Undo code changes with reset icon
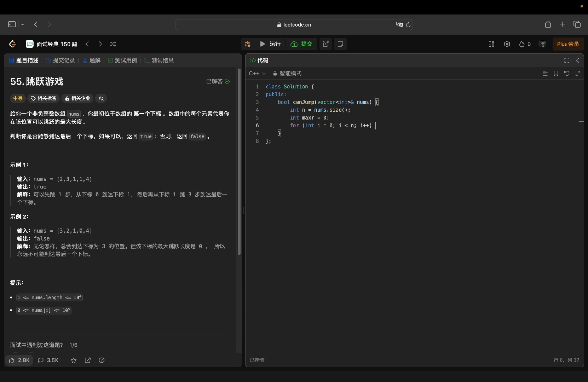The width and height of the screenshot is (588, 382). click(567, 74)
